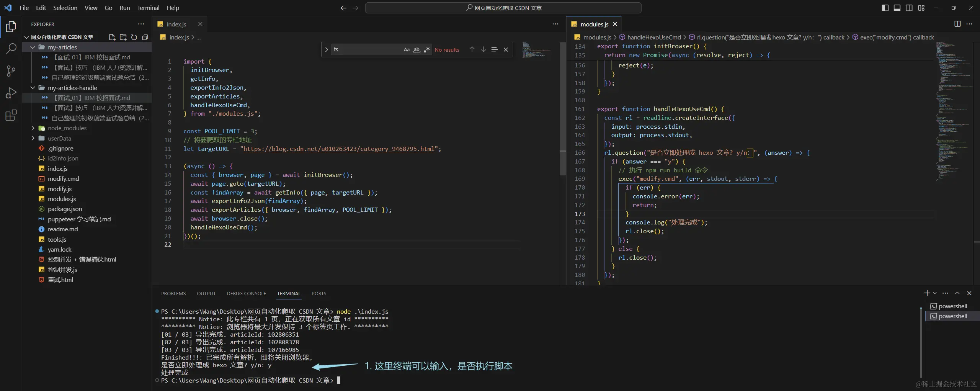Open the Selection menu
980x391 pixels.
click(65, 8)
